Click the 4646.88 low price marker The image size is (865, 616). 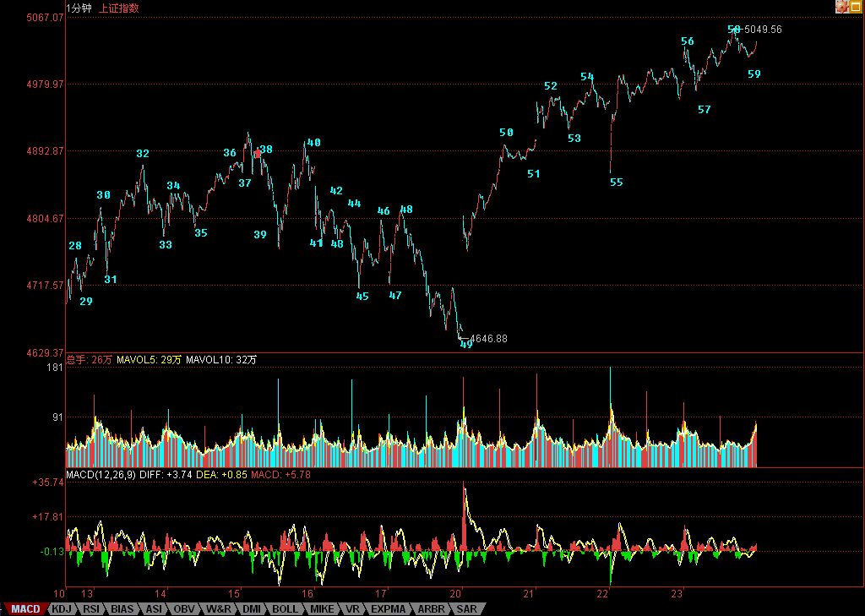(x=488, y=339)
